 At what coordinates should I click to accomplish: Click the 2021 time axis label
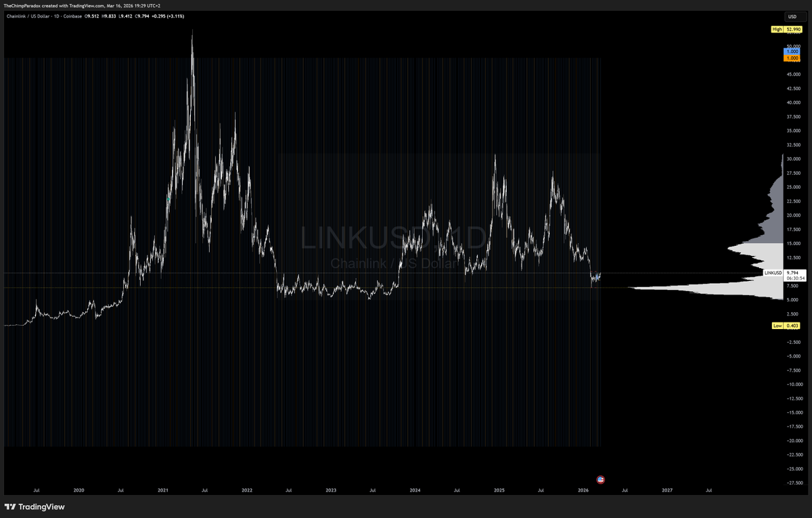[162, 490]
